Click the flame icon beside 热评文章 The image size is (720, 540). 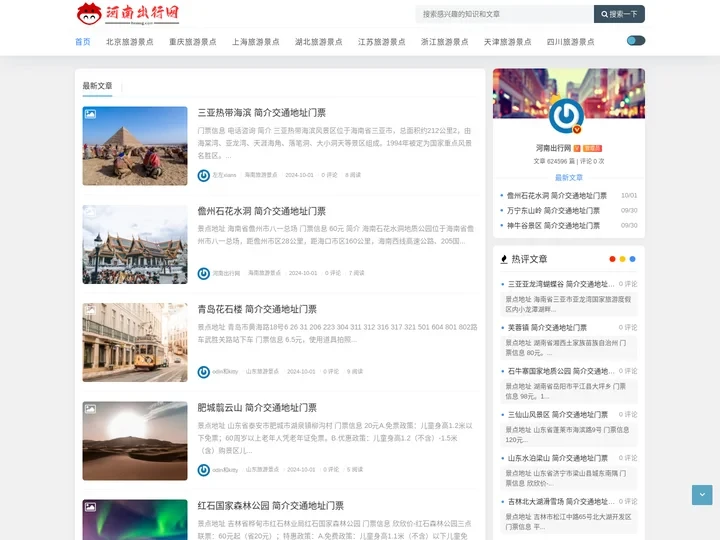(x=504, y=259)
